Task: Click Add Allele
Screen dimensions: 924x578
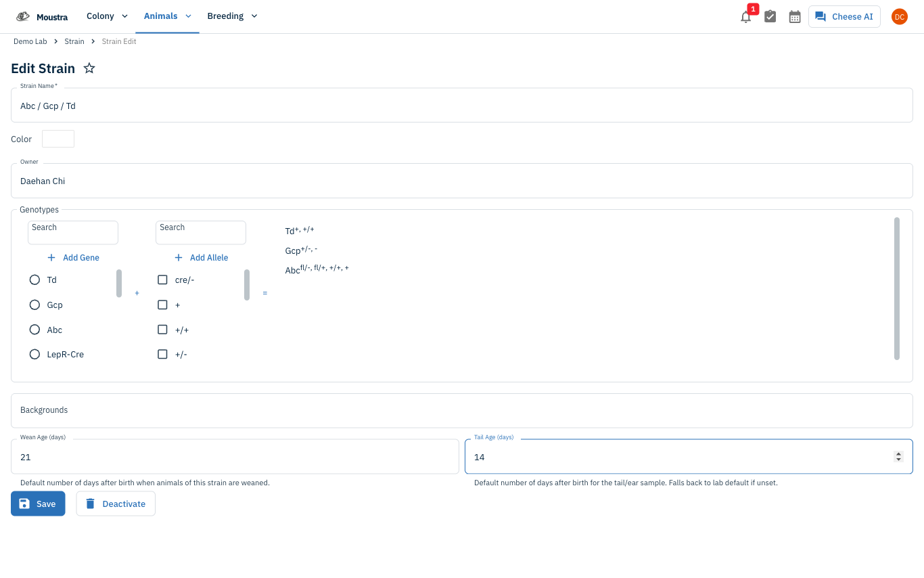Action: click(x=201, y=258)
